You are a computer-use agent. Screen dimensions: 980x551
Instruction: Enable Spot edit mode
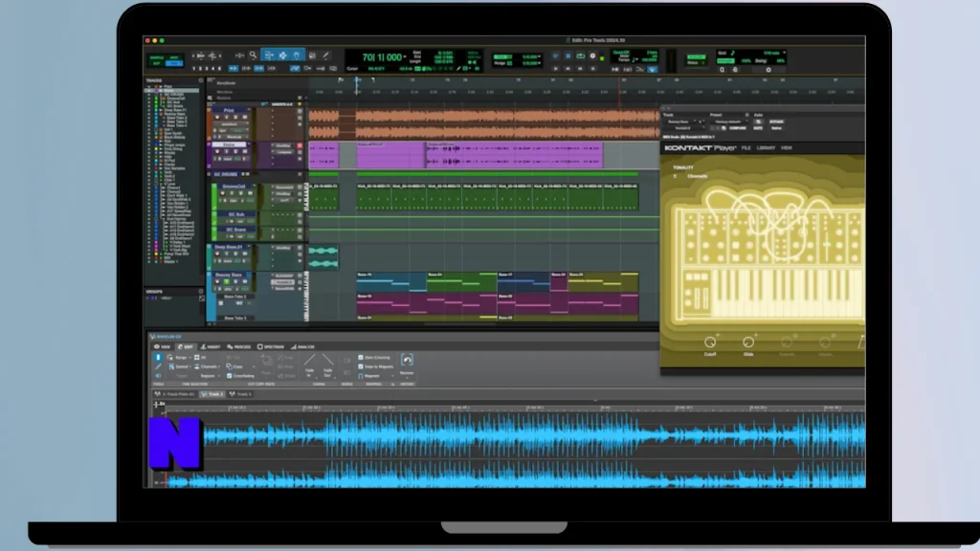(x=174, y=57)
